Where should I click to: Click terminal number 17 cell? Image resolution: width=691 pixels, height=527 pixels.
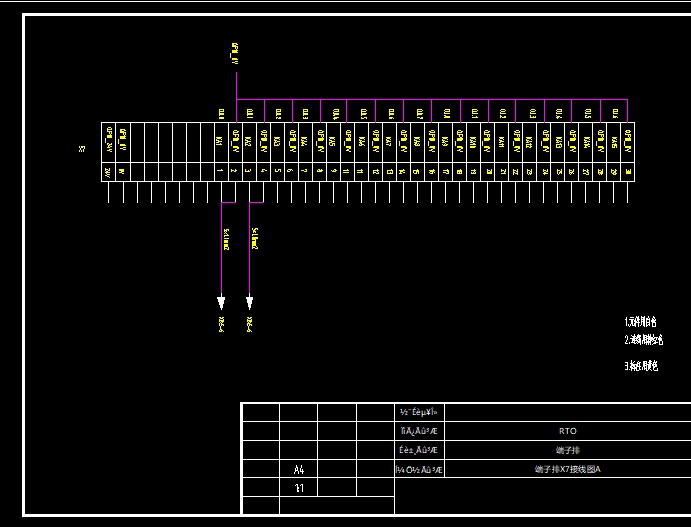click(x=446, y=171)
